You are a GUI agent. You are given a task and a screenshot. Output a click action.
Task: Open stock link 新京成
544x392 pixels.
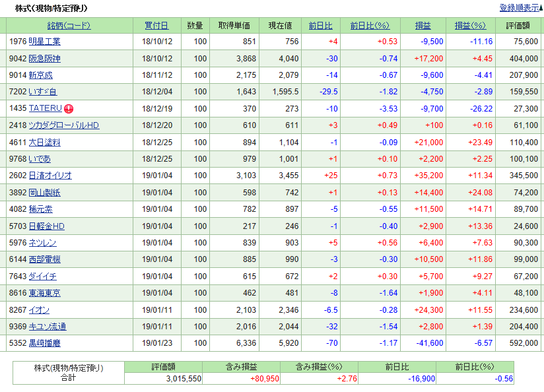(40, 75)
